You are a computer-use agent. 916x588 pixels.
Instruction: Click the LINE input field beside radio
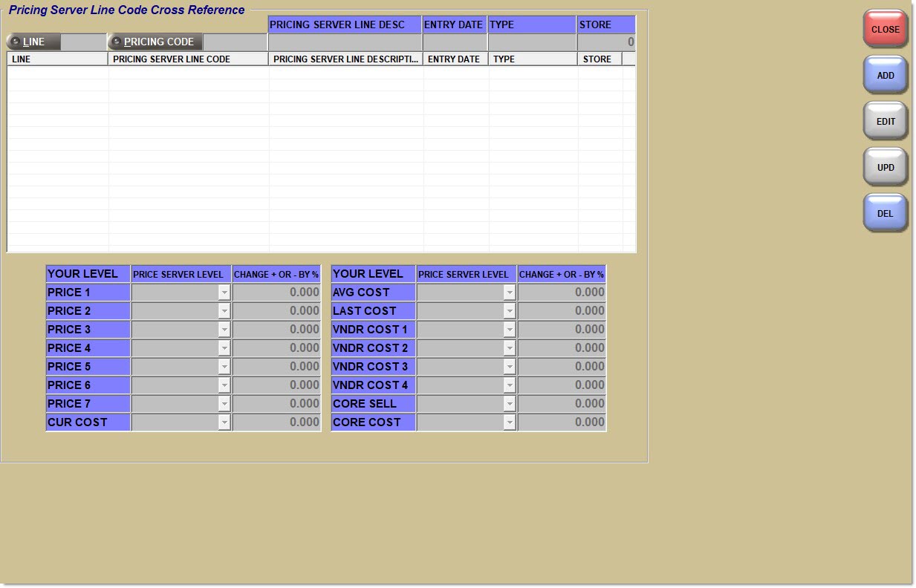click(84, 42)
